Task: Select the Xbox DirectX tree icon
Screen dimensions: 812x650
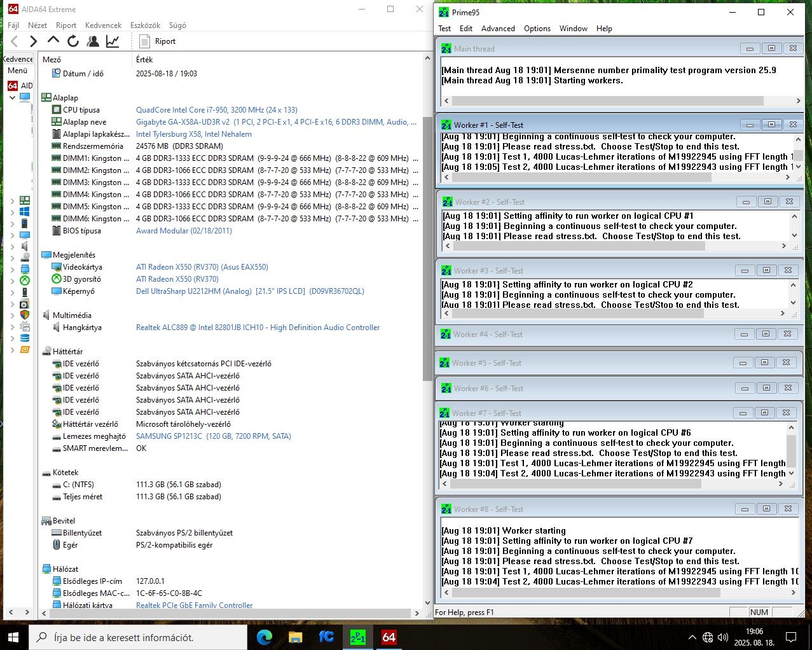Action: 25,280
